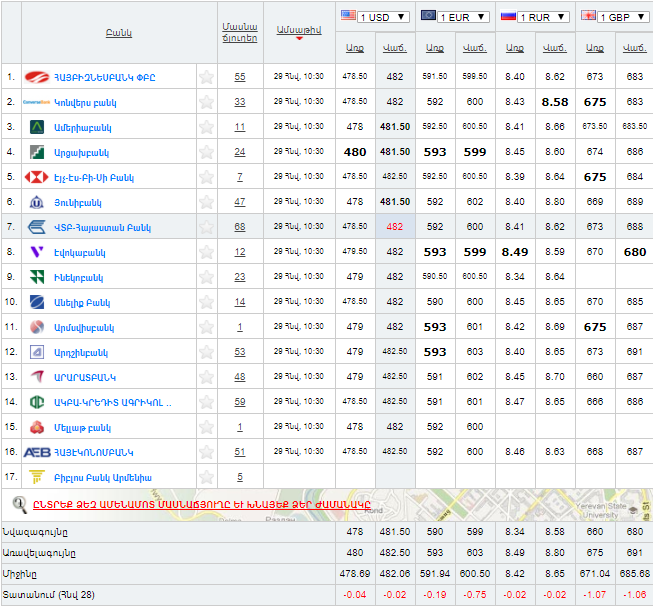Click the Մելլաթ բանկ red logo
The width and height of the screenshot is (653, 606).
37,427
